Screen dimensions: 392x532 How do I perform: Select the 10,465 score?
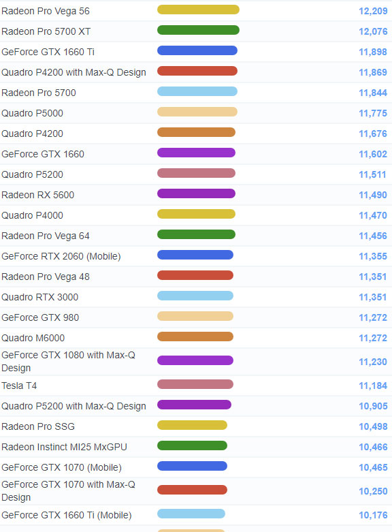point(373,467)
